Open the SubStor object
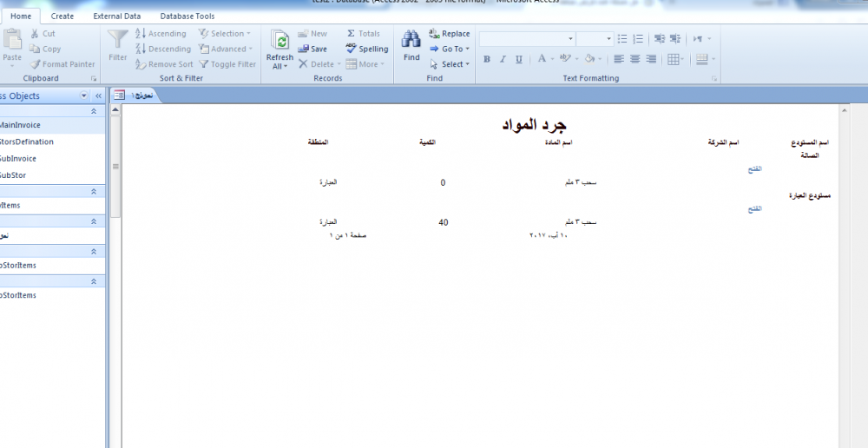 (52, 175)
